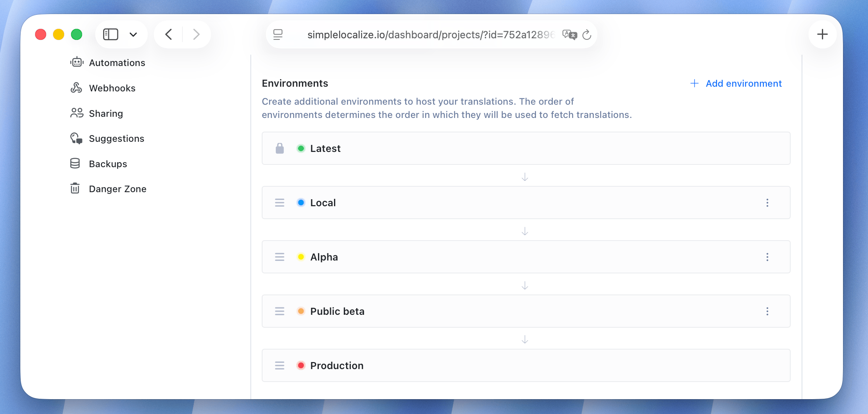Click the Suggestions speech bubble icon
The width and height of the screenshot is (868, 414).
point(77,138)
